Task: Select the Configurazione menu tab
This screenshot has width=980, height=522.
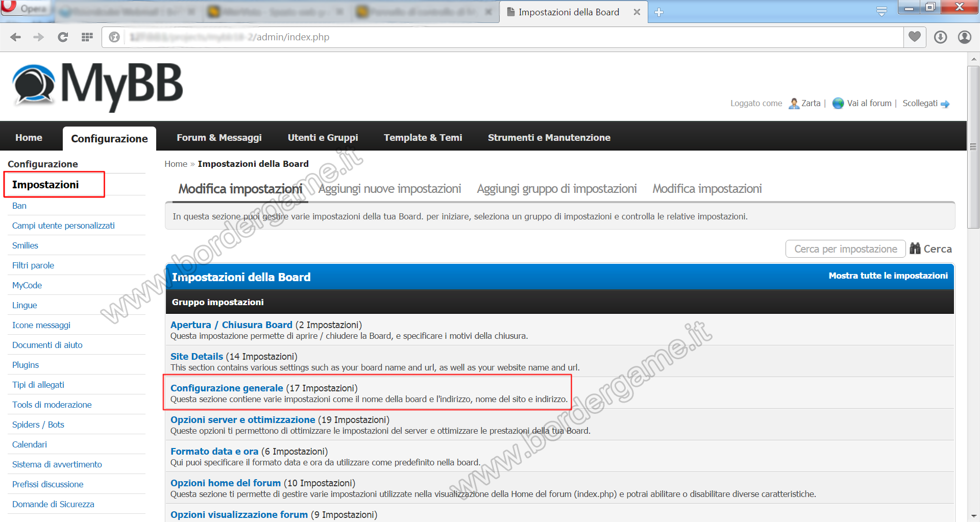Action: pos(109,139)
